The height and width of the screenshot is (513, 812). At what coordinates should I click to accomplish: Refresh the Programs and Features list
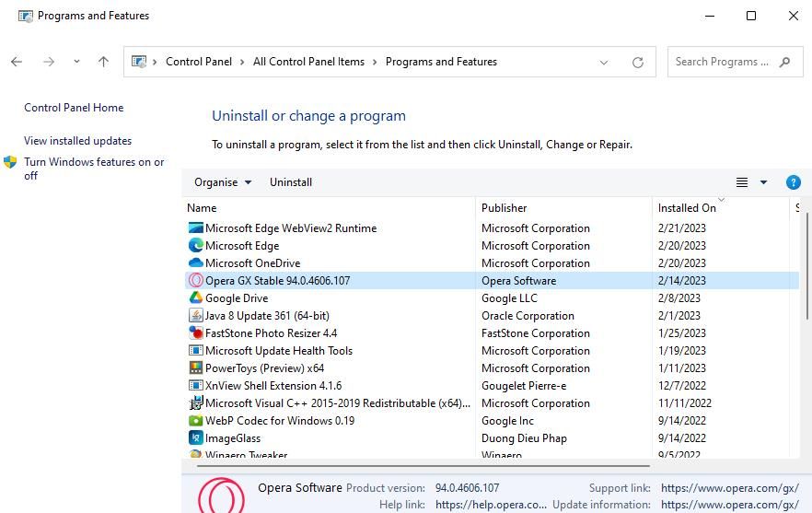point(637,63)
